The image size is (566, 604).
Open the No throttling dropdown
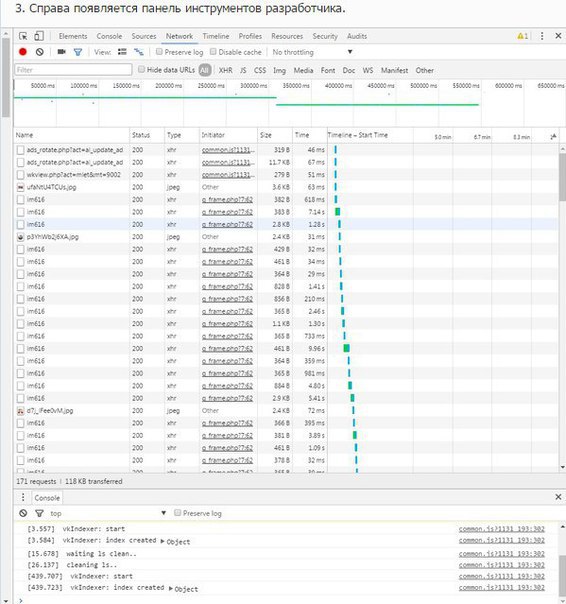tap(312, 52)
